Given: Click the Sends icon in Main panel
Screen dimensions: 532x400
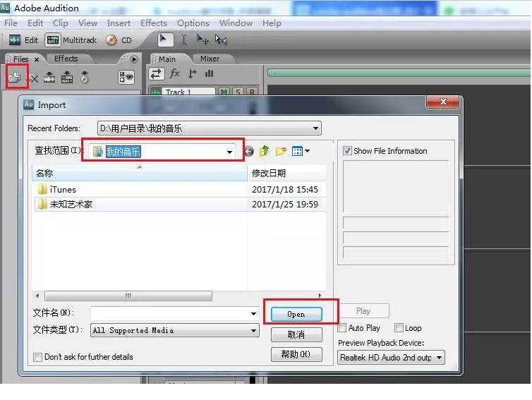Looking at the screenshot, I should pyautogui.click(x=192, y=73).
